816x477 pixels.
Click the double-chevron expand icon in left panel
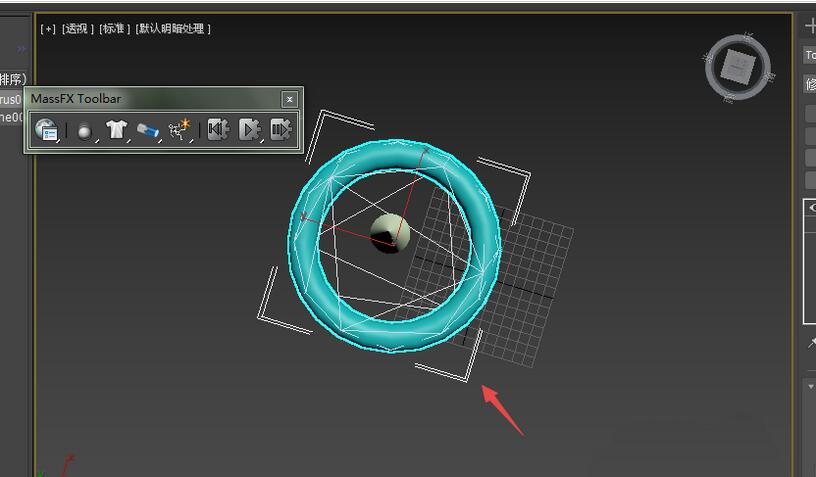click(x=21, y=49)
